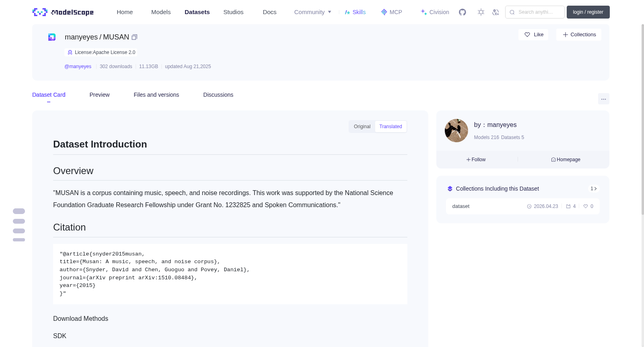Click the plus icon on Collections
Viewport: 644px width, 347px height.
pos(566,35)
